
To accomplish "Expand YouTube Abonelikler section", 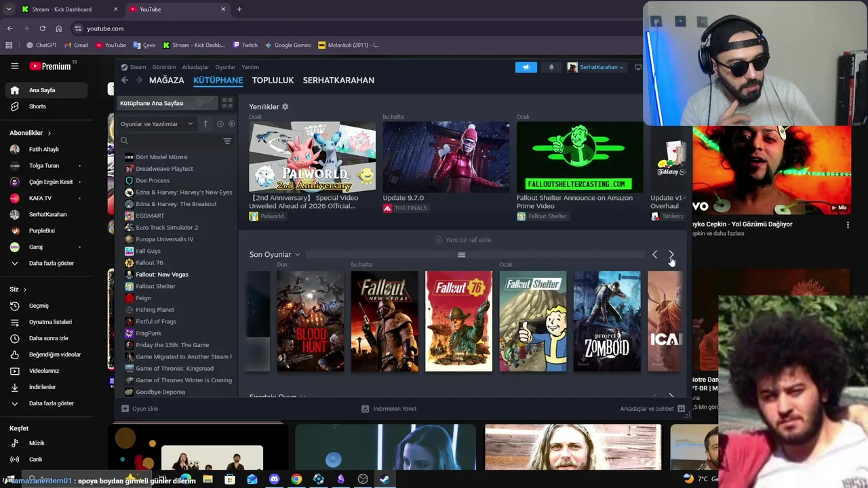I will click(31, 133).
